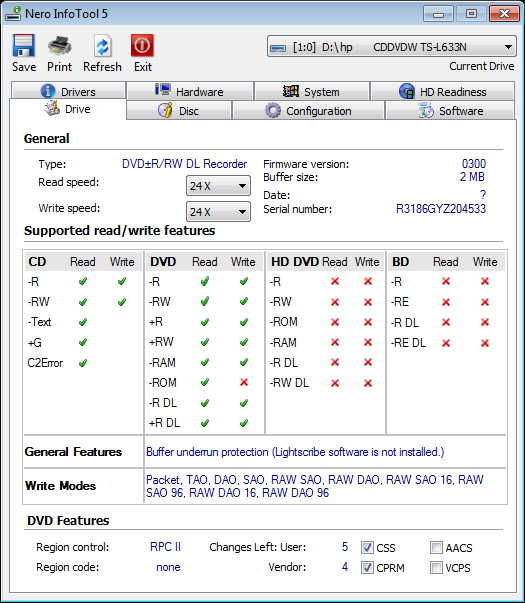This screenshot has width=525, height=603.
Task: Click the DVD +R DL write checkmark
Action: click(x=244, y=423)
